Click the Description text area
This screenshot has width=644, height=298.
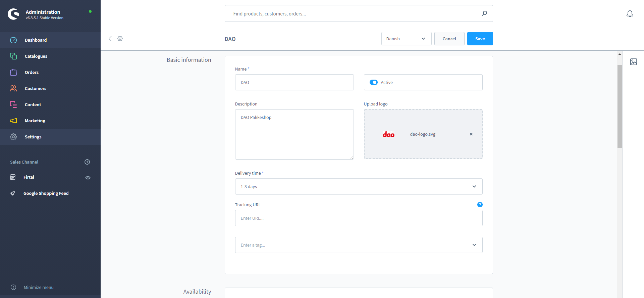pos(294,134)
